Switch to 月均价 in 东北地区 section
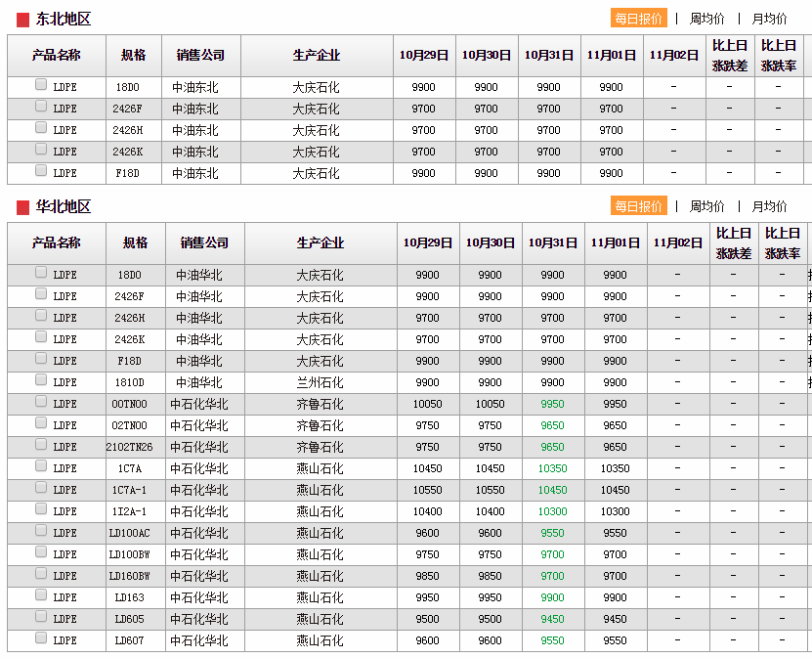Screen dimensions: 812x659 click(769, 19)
